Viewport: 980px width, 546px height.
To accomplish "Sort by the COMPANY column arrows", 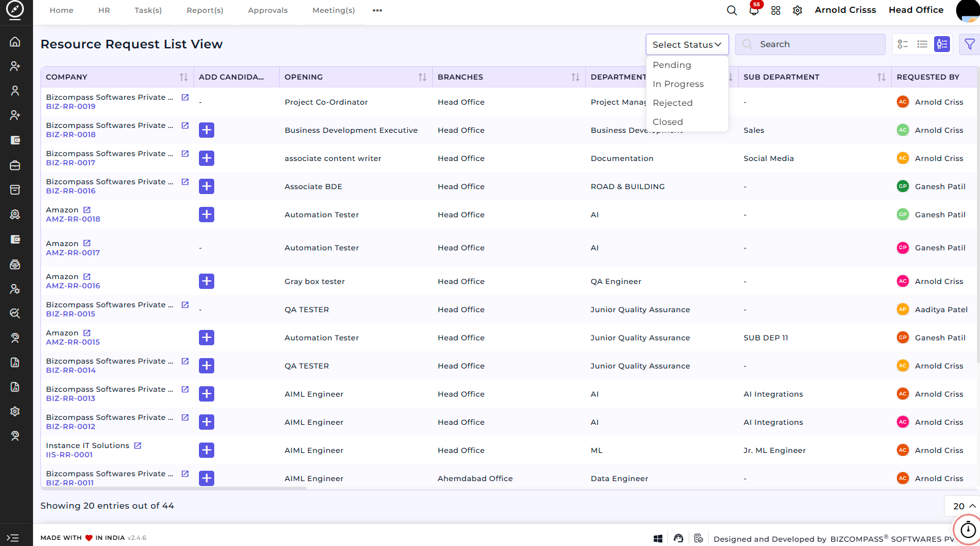I will click(184, 77).
